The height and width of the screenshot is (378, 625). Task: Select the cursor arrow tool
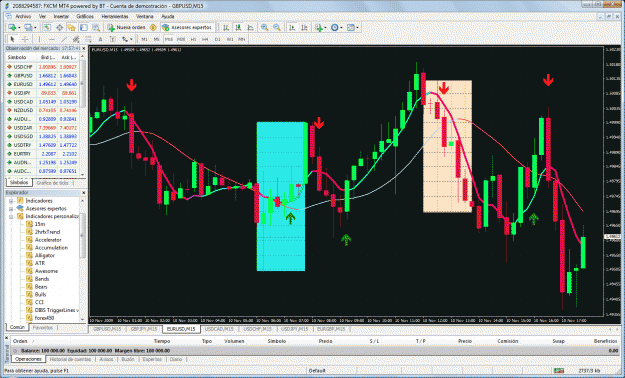[x=12, y=39]
